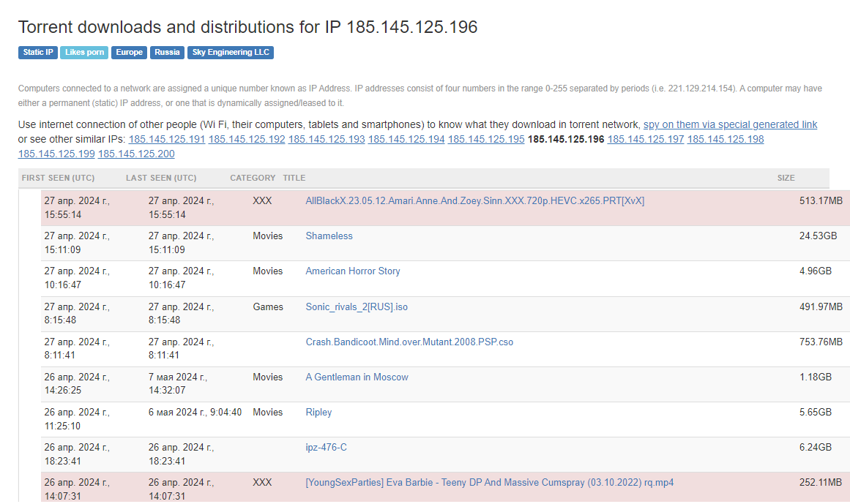Select the page heading Torrent downloads and distributions
The image size is (850, 504).
coord(247,27)
